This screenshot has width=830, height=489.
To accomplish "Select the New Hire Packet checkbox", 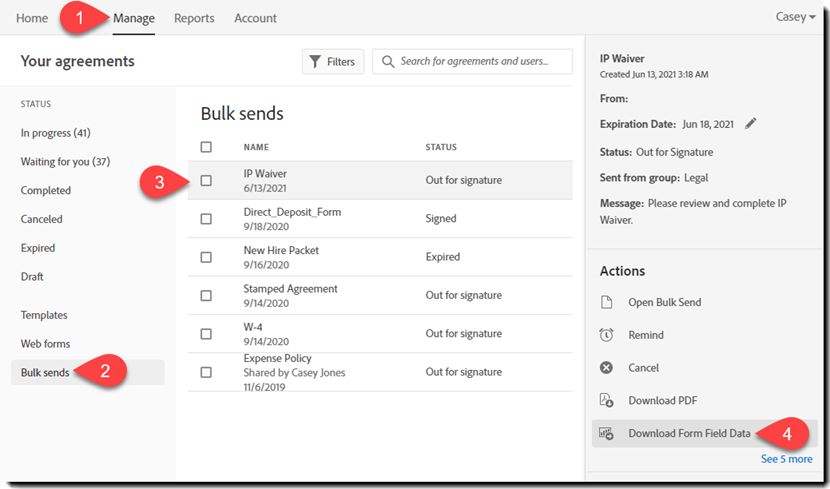I will pos(206,257).
